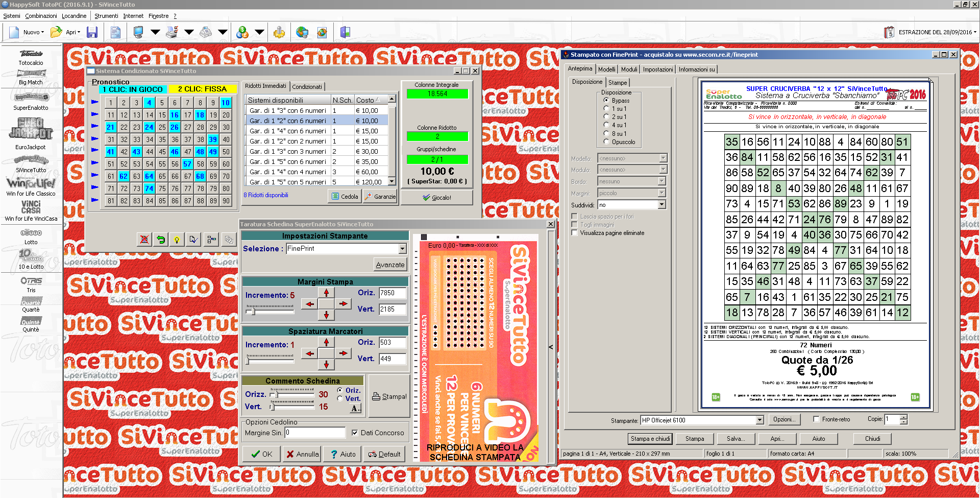Click the Avanzate button
Screen dimensions: 980x498
point(390,265)
